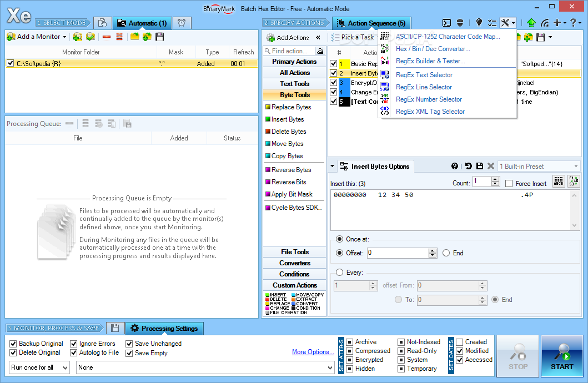Click the green up-arrow update icon
This screenshot has height=383, width=588.
(x=531, y=23)
